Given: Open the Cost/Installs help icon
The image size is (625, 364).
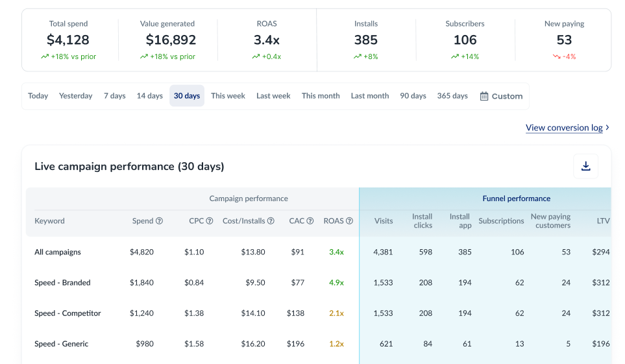Looking at the screenshot, I should click(271, 221).
